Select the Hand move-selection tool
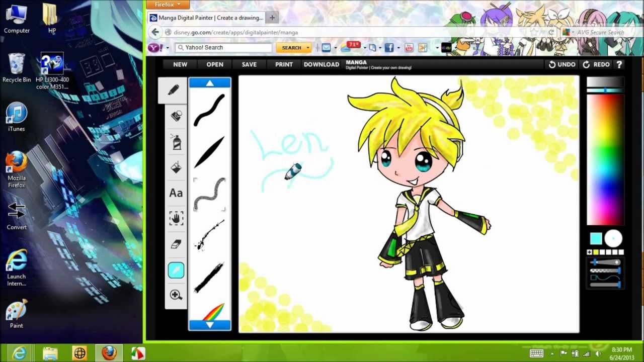 tap(176, 218)
